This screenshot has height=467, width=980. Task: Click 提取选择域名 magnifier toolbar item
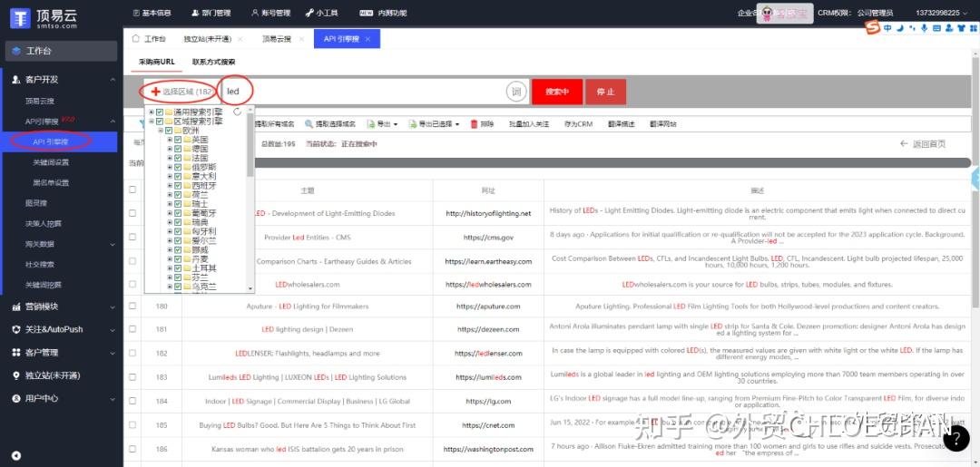(330, 124)
